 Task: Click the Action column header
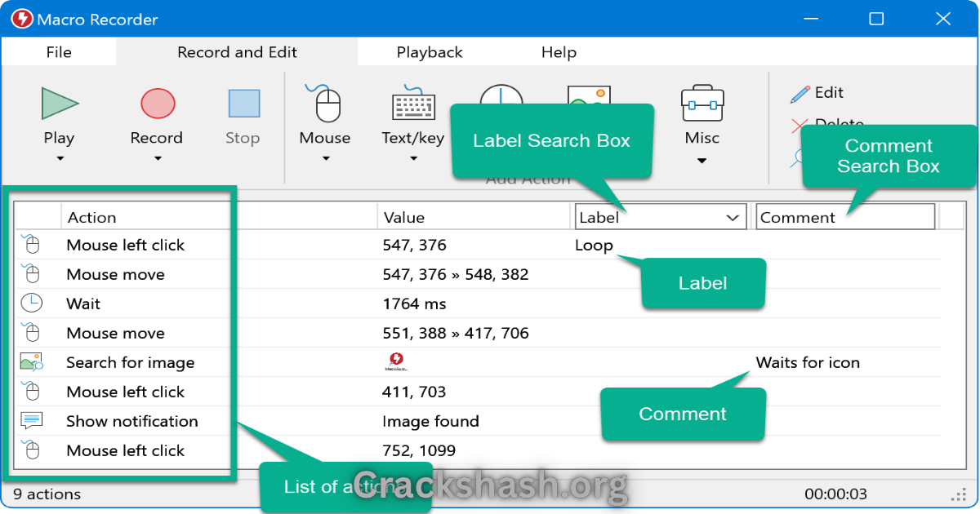coord(92,217)
